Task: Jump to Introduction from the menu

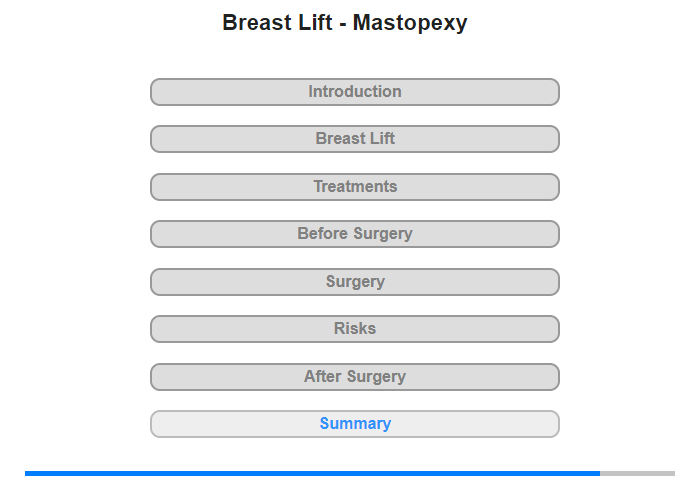Action: click(355, 92)
